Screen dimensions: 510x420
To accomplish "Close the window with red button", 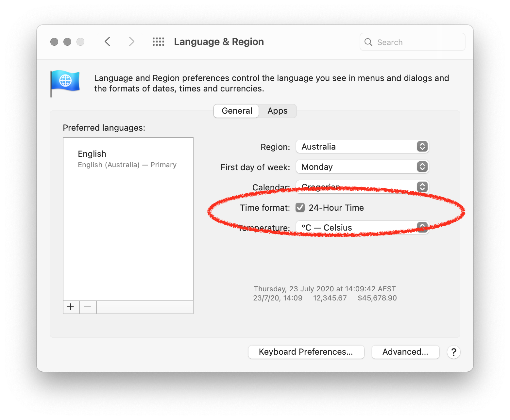I will pyautogui.click(x=54, y=42).
